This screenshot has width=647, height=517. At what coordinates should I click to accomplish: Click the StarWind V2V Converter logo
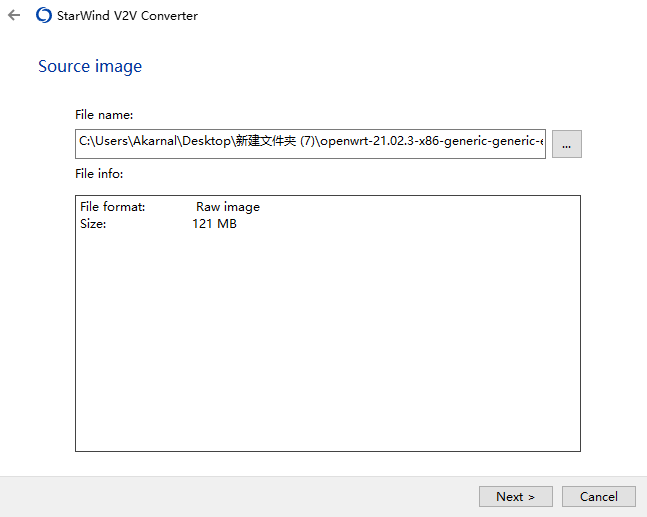click(x=44, y=15)
